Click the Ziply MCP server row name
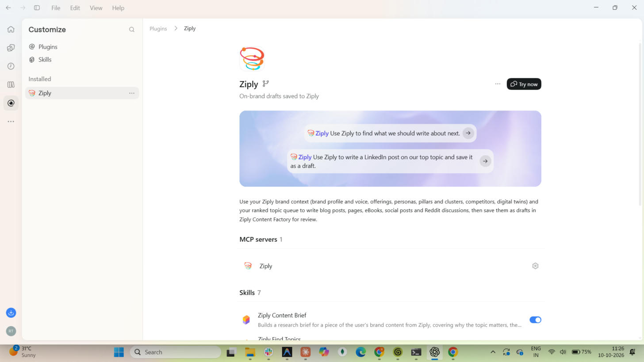The height and width of the screenshot is (362, 644). 266,266
